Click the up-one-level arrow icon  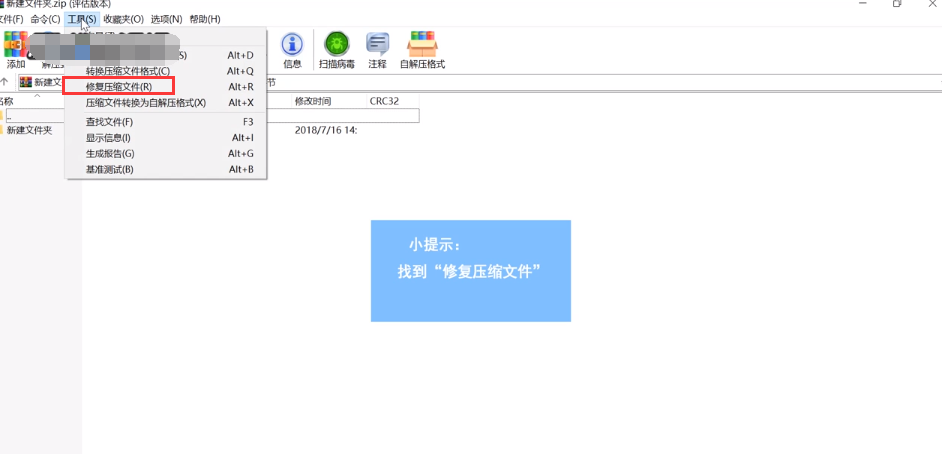coord(5,82)
